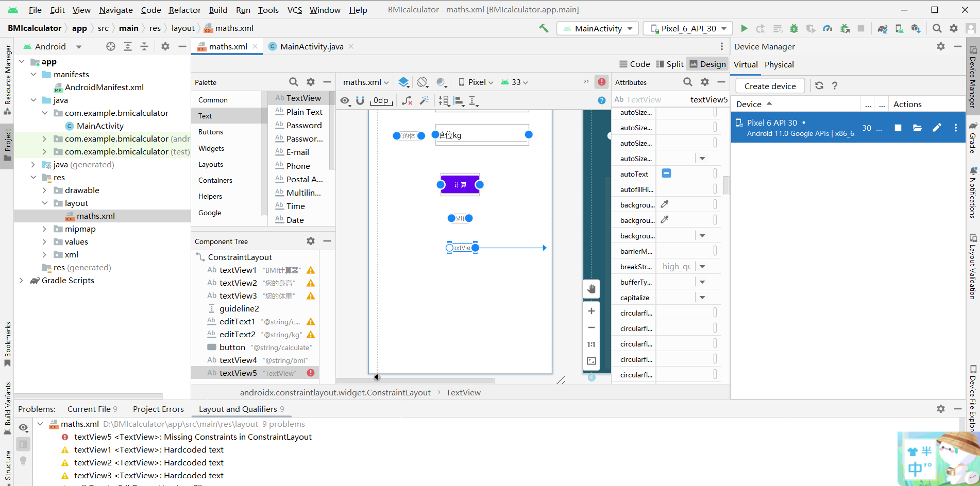Open IDE settings gear in the top toolbar
This screenshot has width=980, height=486.
954,28
